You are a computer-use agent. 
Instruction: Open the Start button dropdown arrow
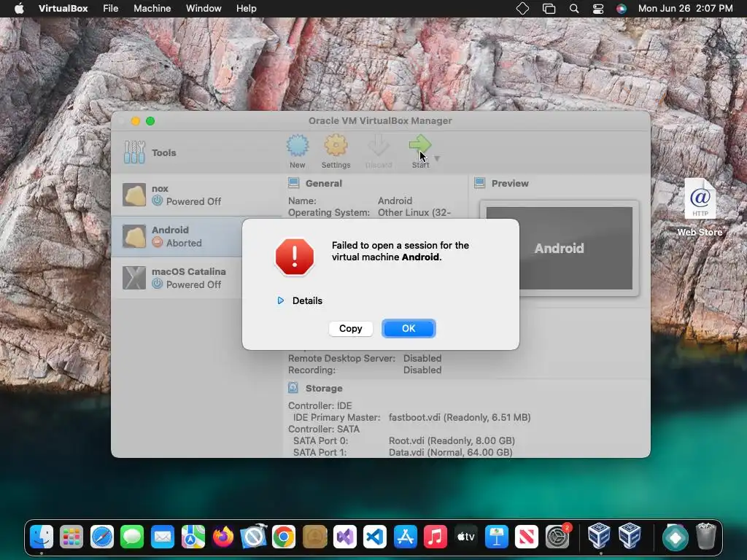point(437,158)
